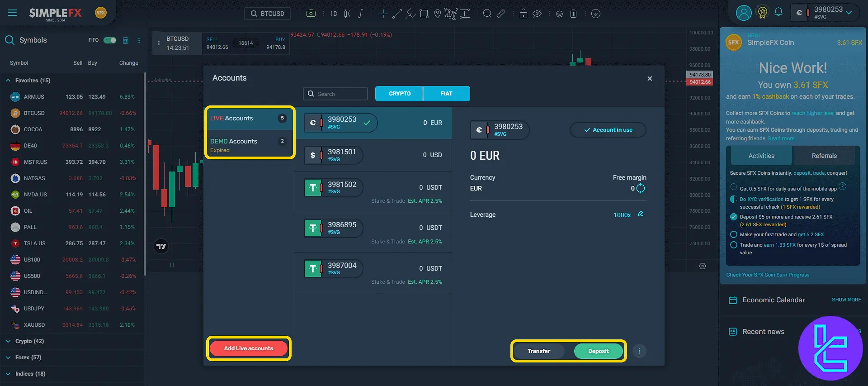Toggle the Deposit $5 completed checkmark
Screen dimensions: 868x386
coord(734,217)
